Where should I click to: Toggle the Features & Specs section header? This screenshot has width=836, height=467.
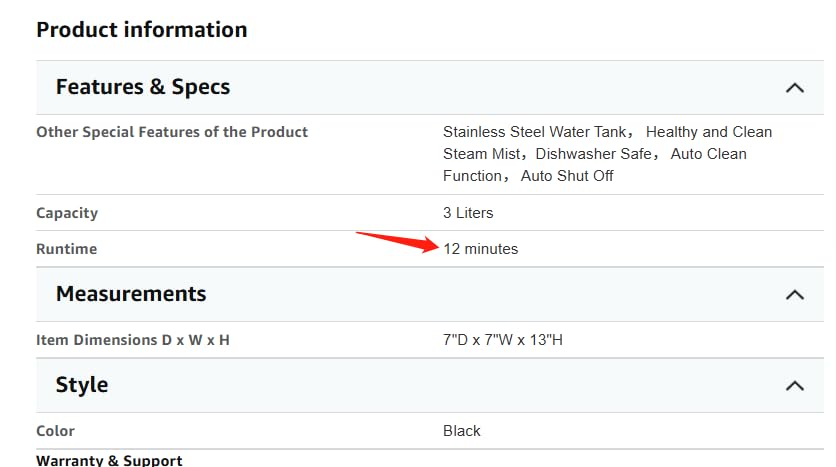pos(143,87)
